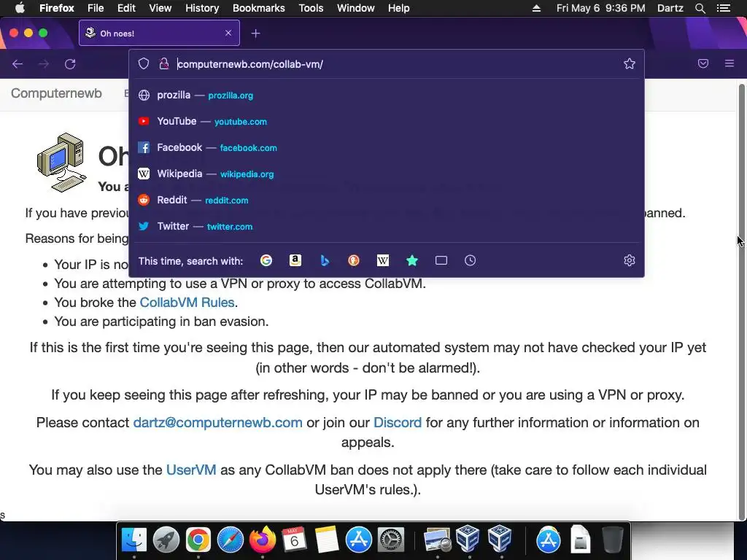Open the Help menu
This screenshot has height=560, width=747.
(399, 8)
